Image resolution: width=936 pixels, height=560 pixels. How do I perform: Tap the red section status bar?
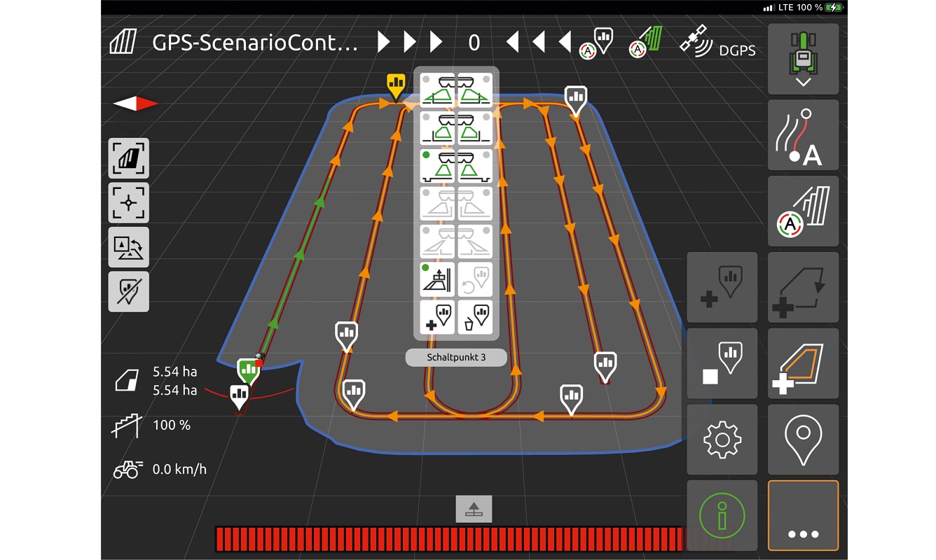click(448, 538)
